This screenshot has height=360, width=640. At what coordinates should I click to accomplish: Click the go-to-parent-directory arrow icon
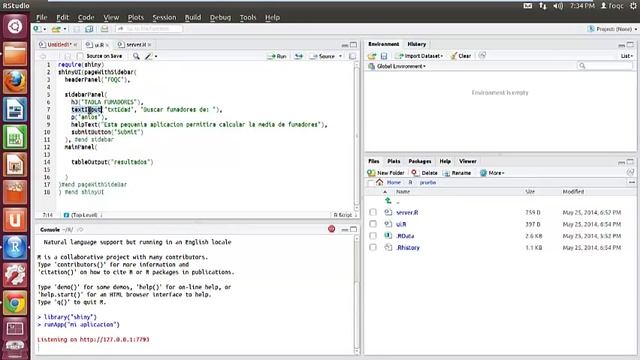(388, 200)
